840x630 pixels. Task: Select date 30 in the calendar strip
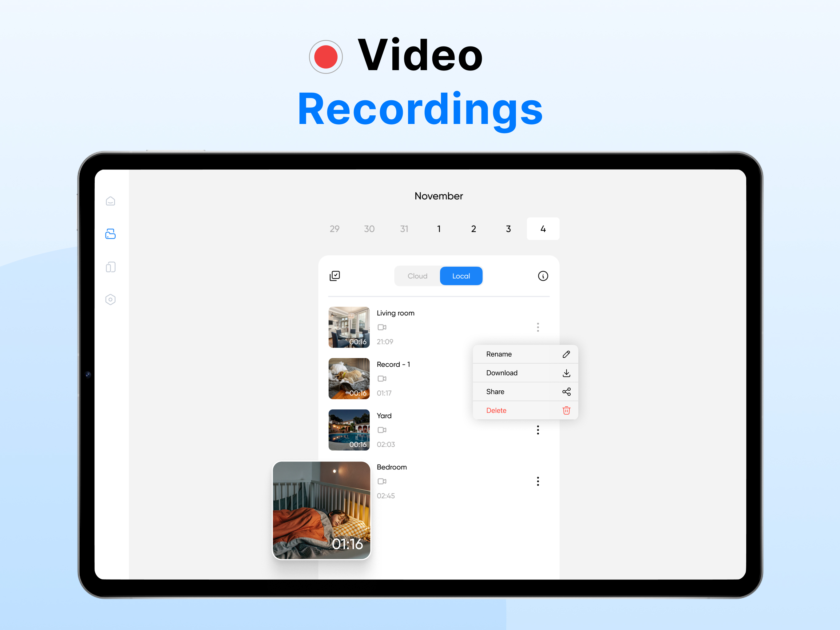[x=369, y=229]
